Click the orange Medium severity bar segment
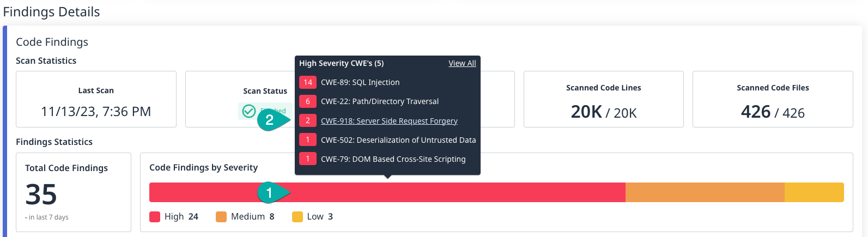 (705, 192)
